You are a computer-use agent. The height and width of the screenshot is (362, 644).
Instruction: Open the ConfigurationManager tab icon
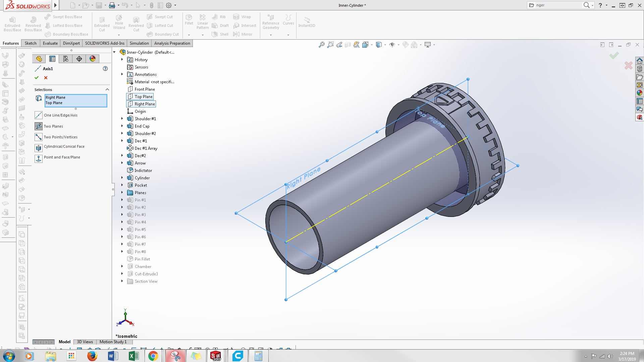coord(66,59)
